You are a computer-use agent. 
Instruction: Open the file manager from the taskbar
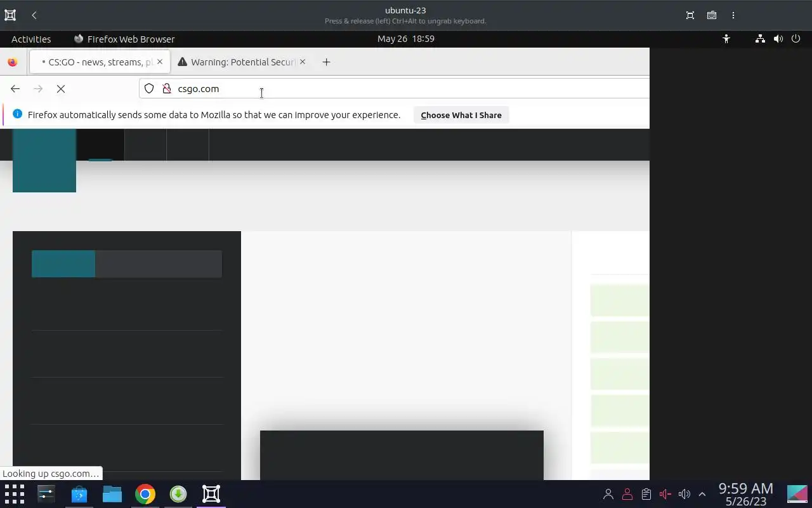click(x=112, y=494)
